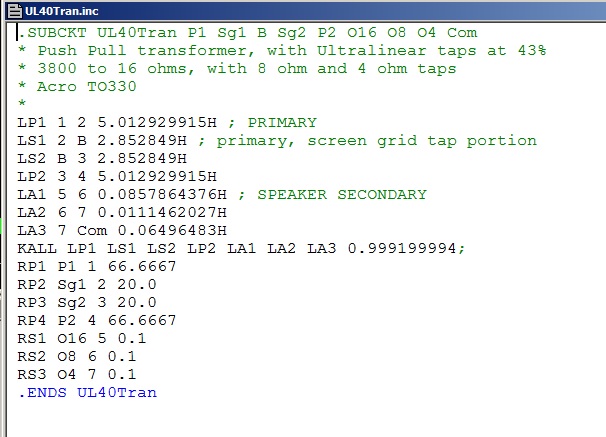Click the RP3 Sg2 3 20.0 line
This screenshot has width=606, height=437.
tap(87, 303)
